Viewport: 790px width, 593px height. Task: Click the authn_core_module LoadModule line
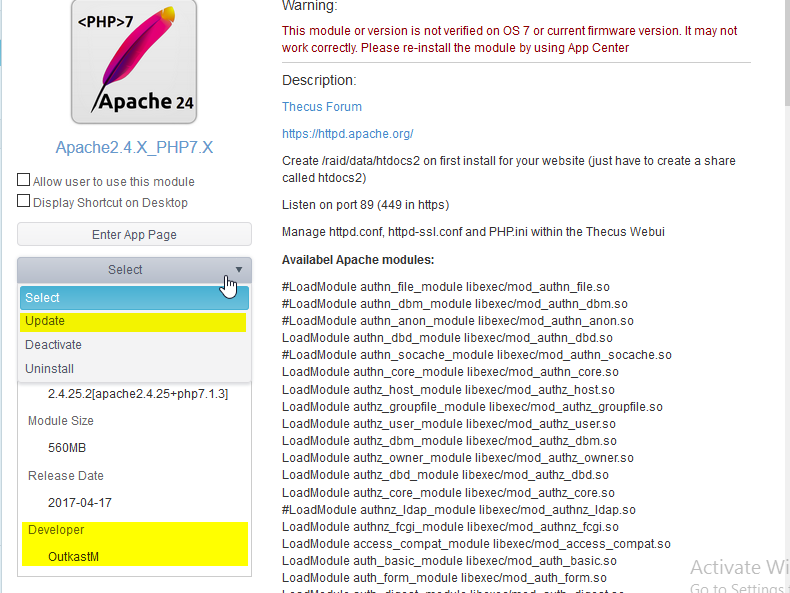(x=450, y=372)
